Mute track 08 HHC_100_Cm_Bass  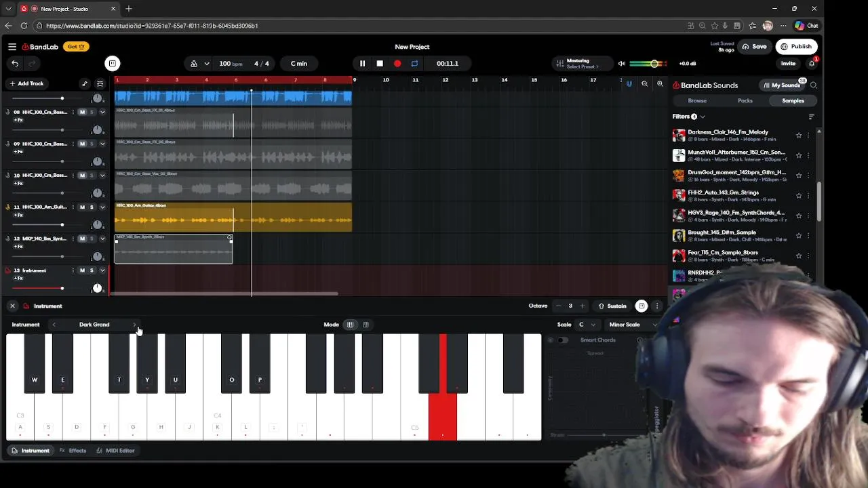click(x=82, y=112)
